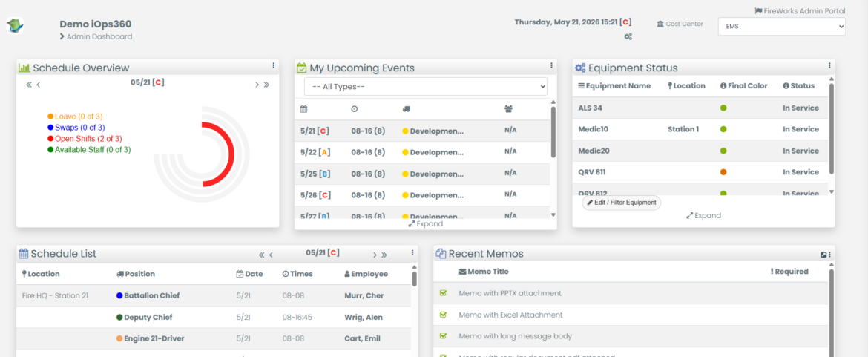Select the Medic10 equipment row
The width and height of the screenshot is (868, 357).
(x=700, y=129)
